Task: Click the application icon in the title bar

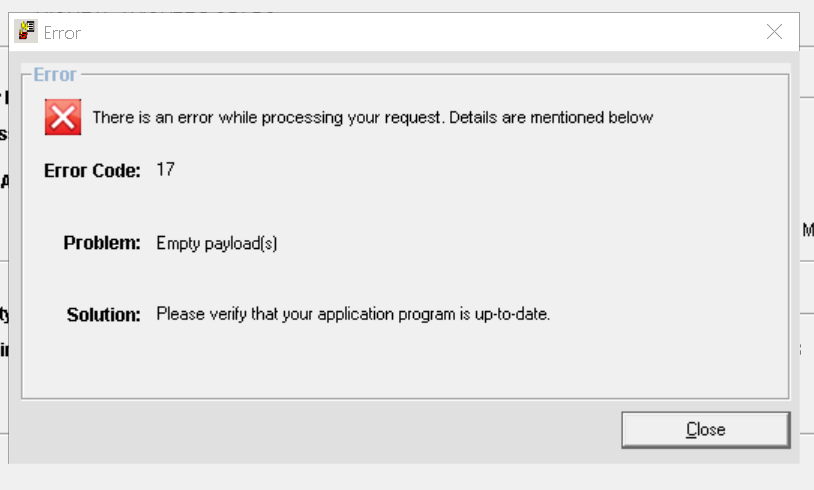Action: [26, 32]
